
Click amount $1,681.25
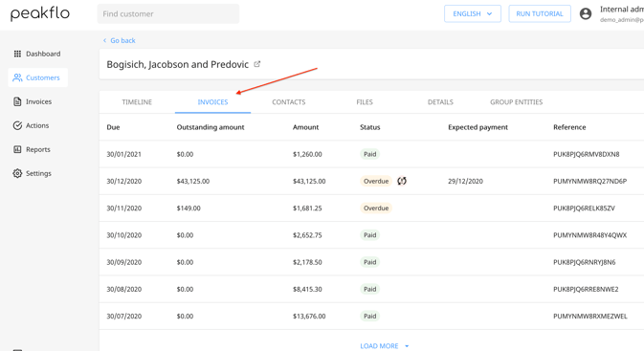coord(307,208)
